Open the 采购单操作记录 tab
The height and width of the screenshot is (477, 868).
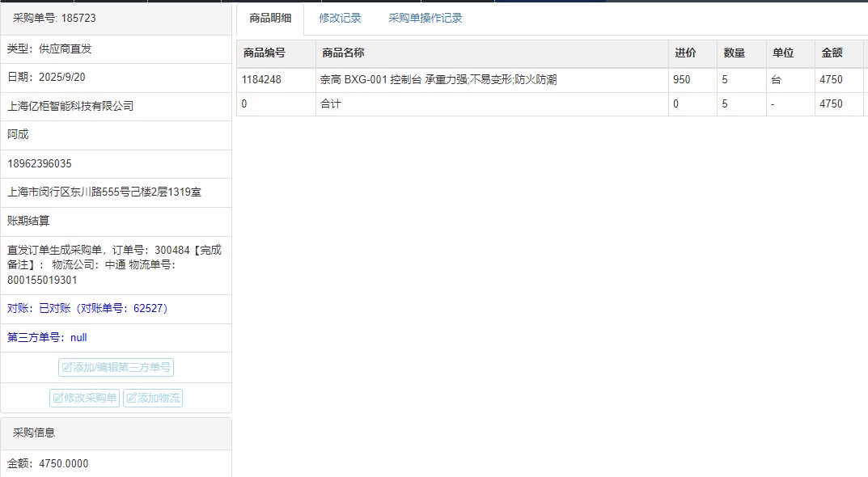click(x=425, y=18)
